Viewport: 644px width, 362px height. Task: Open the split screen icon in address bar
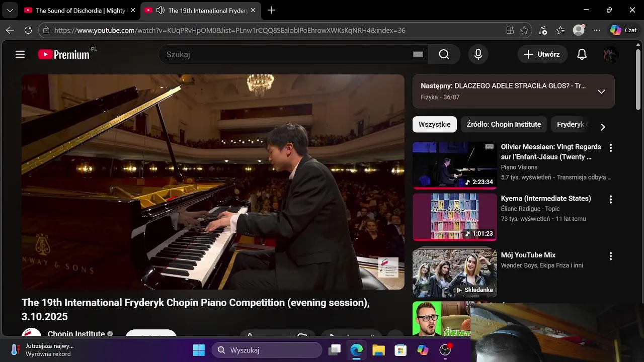[510, 30]
